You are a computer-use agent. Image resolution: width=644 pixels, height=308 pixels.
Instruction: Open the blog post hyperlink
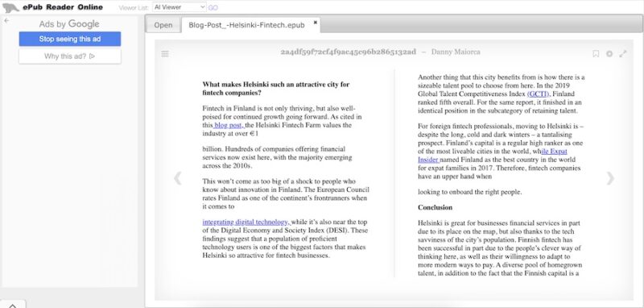pyautogui.click(x=229, y=125)
